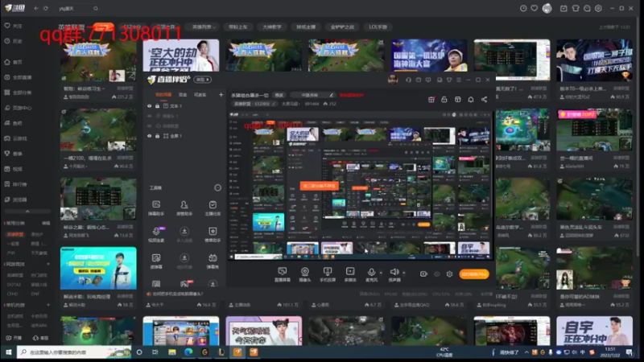Screen dimensions: 644x362
Task: Open speaker options arrow beside 扬声器
Action: (x=404, y=273)
